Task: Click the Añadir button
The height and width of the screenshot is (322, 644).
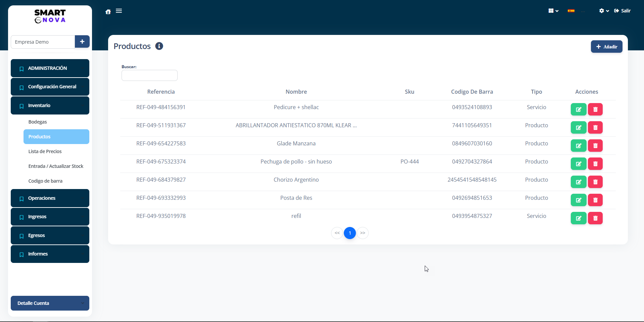Action: click(x=606, y=47)
